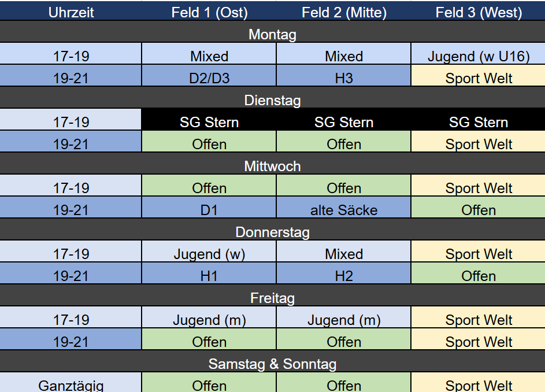This screenshot has width=545, height=392.
Task: Select the D2/D3 team cell
Action: point(209,78)
